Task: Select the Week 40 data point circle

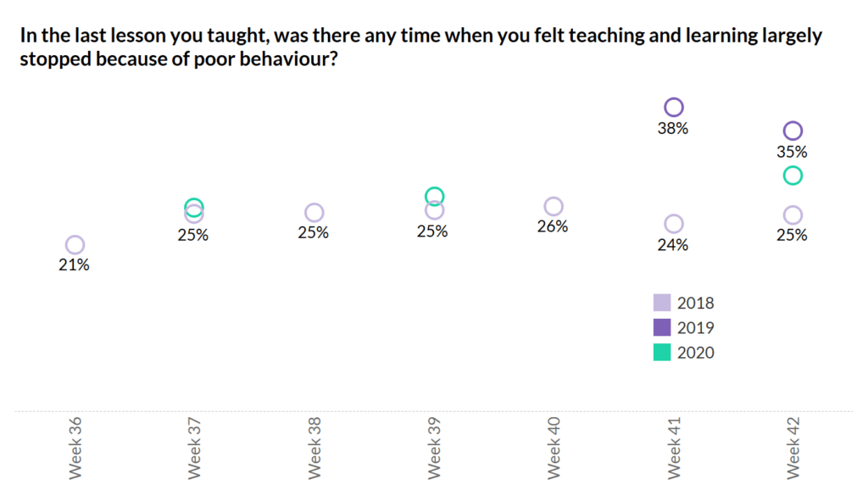Action: click(554, 206)
